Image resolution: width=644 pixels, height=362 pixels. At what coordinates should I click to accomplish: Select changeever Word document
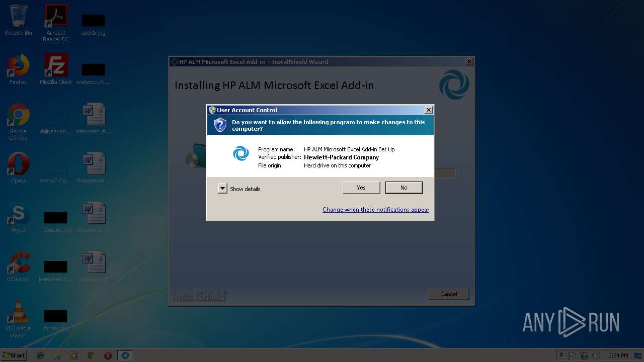pyautogui.click(x=94, y=168)
